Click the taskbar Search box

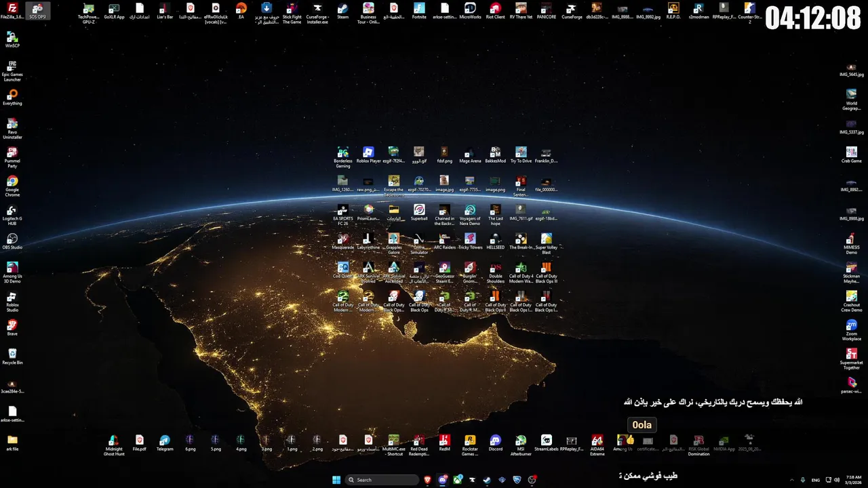click(382, 480)
